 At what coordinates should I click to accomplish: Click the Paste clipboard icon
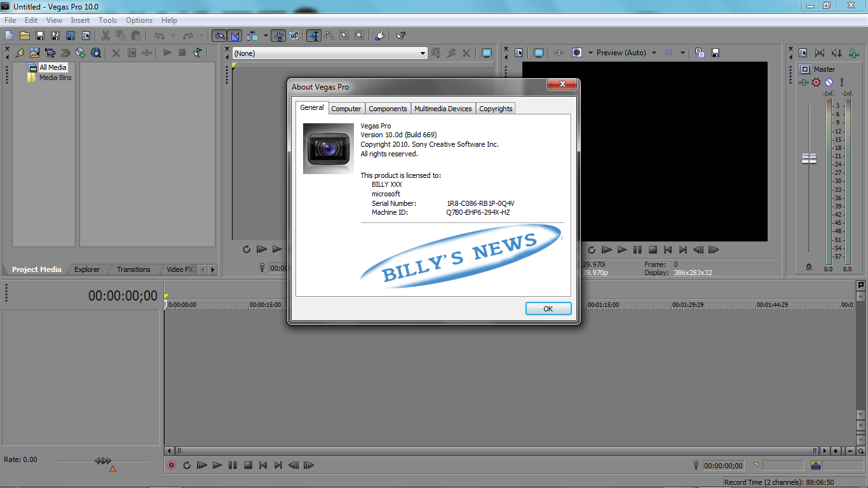tap(135, 36)
